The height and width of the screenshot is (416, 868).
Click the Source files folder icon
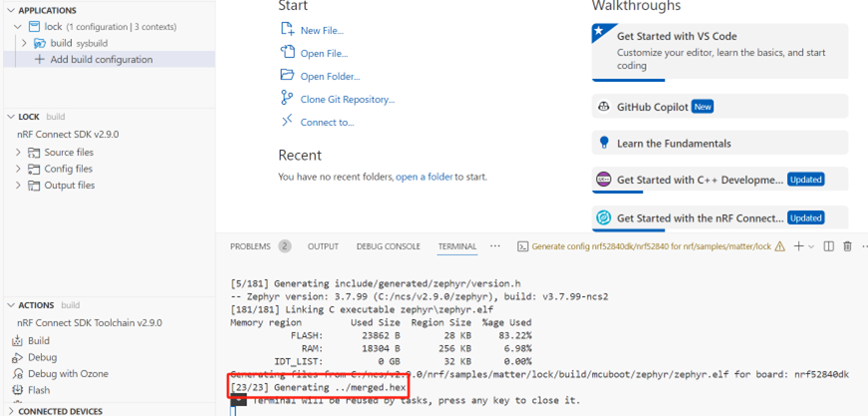34,153
